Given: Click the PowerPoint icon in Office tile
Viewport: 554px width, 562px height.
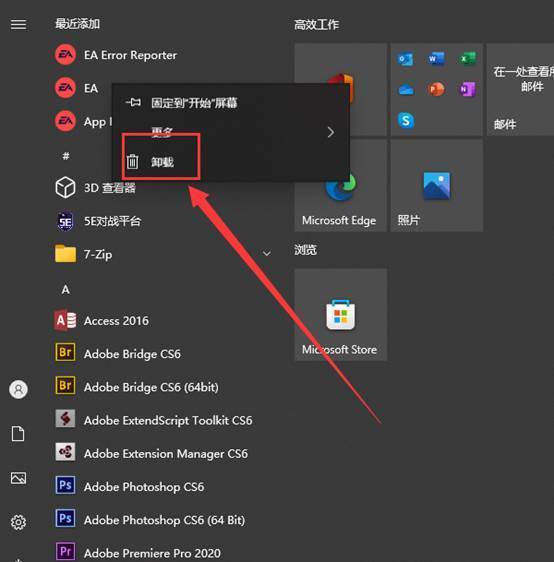Looking at the screenshot, I should (x=436, y=89).
